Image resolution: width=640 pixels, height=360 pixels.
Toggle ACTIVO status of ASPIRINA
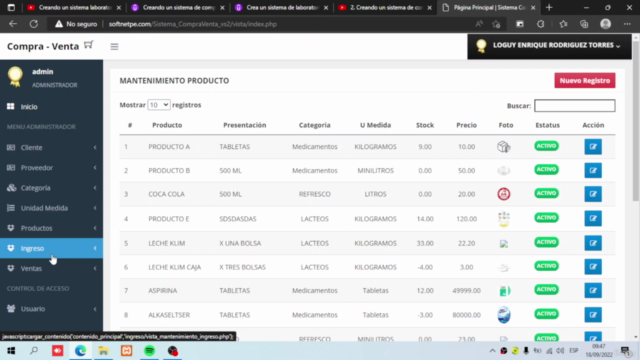click(546, 289)
